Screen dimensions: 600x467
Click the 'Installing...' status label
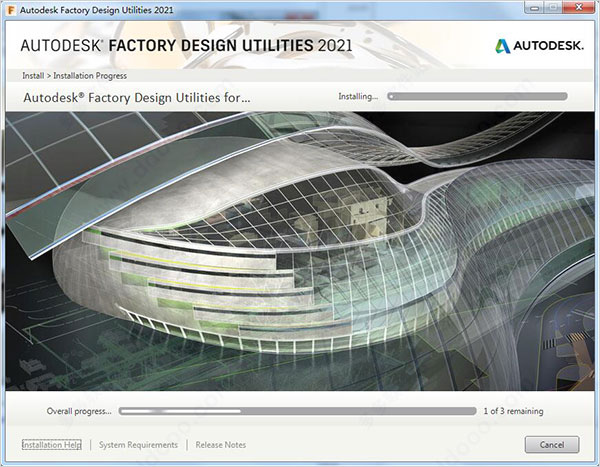[x=358, y=96]
